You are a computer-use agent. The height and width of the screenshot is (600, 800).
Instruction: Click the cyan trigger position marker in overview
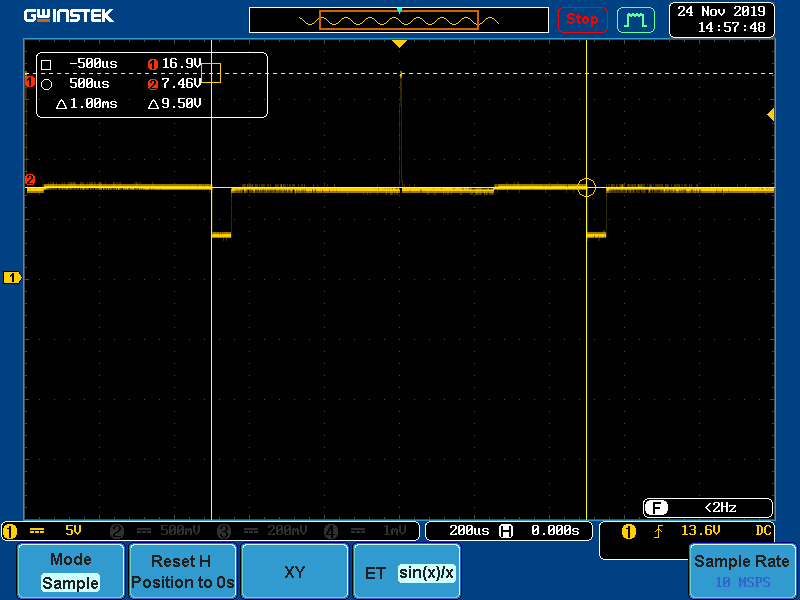399,10
